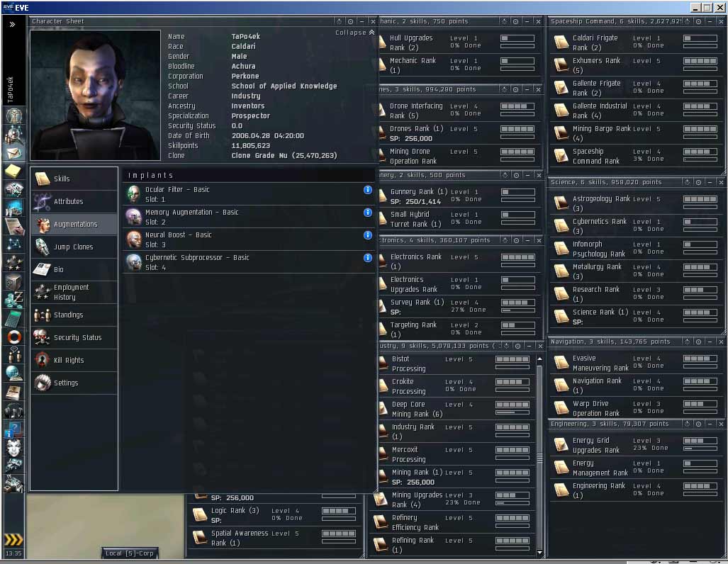The width and height of the screenshot is (728, 564).
Task: Open the Character Sheet Vitruvian icon in sidebar
Action: click(x=14, y=115)
